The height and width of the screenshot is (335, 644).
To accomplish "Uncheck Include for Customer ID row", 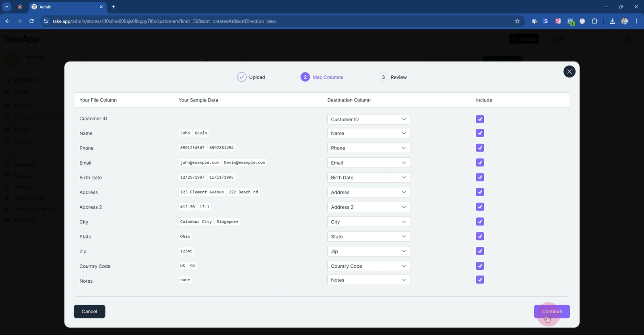I will (x=480, y=119).
